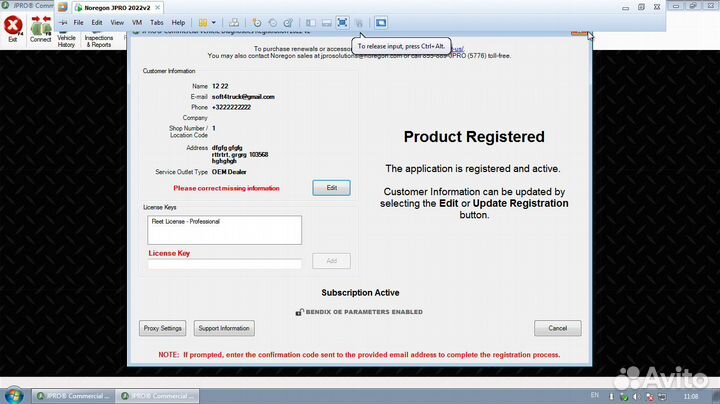Open the VMware View menu
The image size is (720, 404).
tap(117, 22)
